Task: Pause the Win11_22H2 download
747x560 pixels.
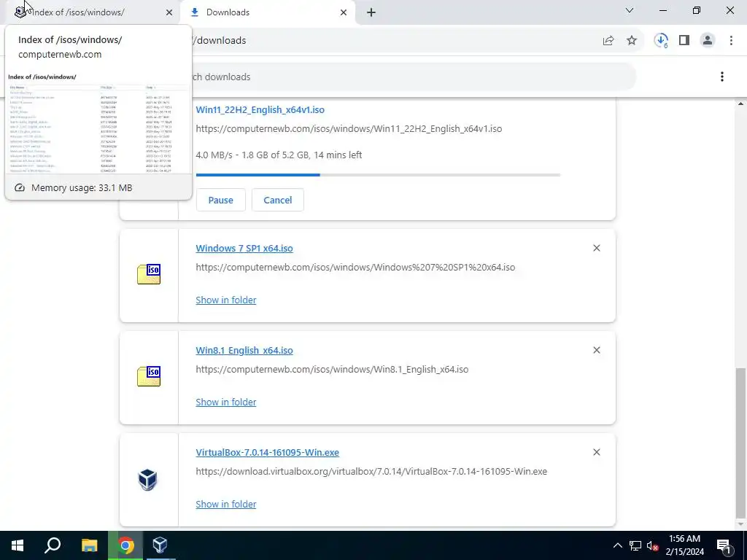Action: (x=220, y=200)
